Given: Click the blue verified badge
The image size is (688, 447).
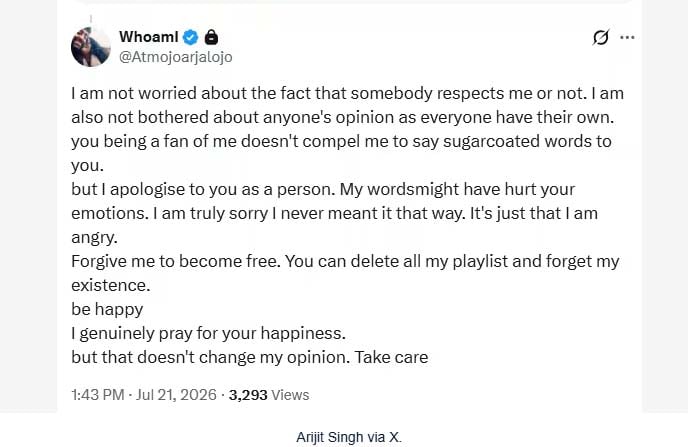Looking at the screenshot, I should pyautogui.click(x=190, y=38).
